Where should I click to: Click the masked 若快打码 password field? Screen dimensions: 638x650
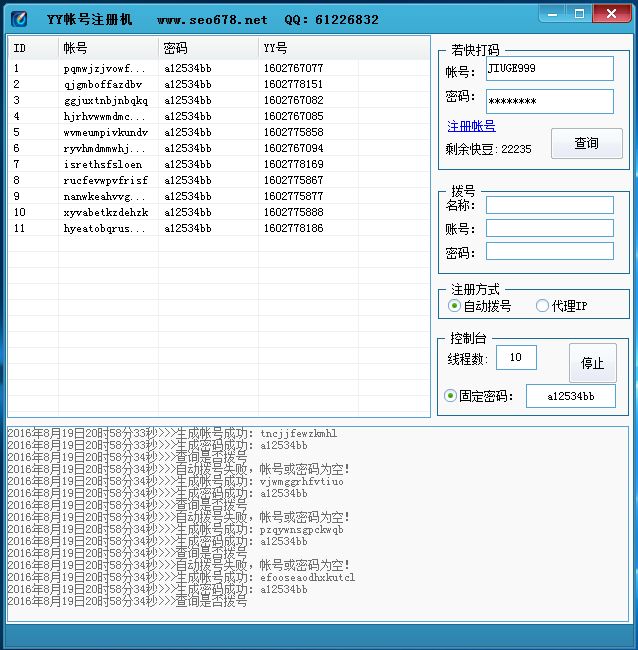click(549, 101)
